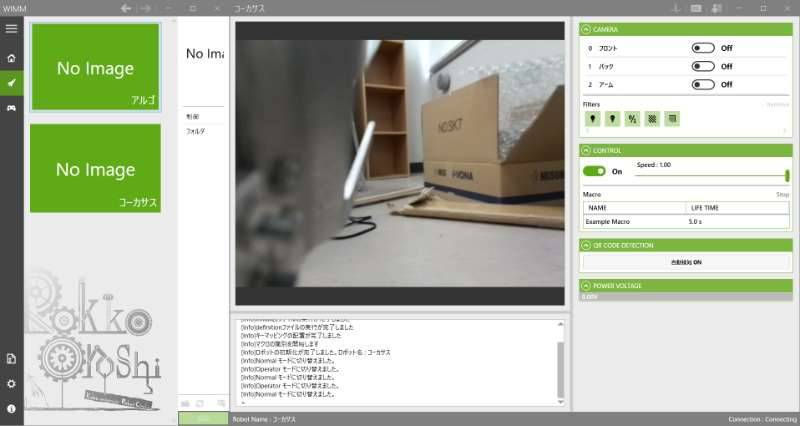
Task: Turn on camera 0 フロント switch
Action: [x=703, y=48]
